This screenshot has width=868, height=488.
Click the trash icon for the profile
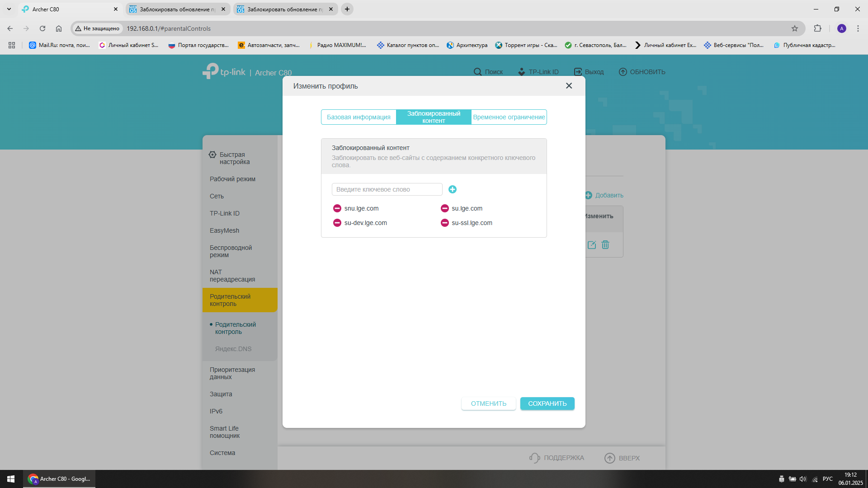[605, 245]
